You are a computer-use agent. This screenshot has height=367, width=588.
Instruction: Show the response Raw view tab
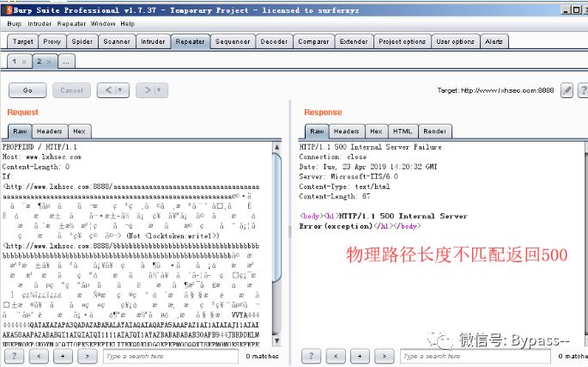point(317,132)
